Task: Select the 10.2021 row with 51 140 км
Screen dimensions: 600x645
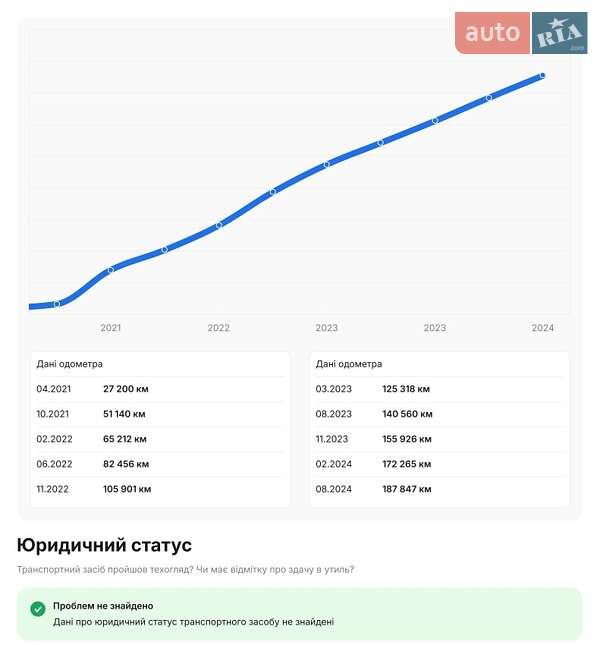Action: click(160, 414)
